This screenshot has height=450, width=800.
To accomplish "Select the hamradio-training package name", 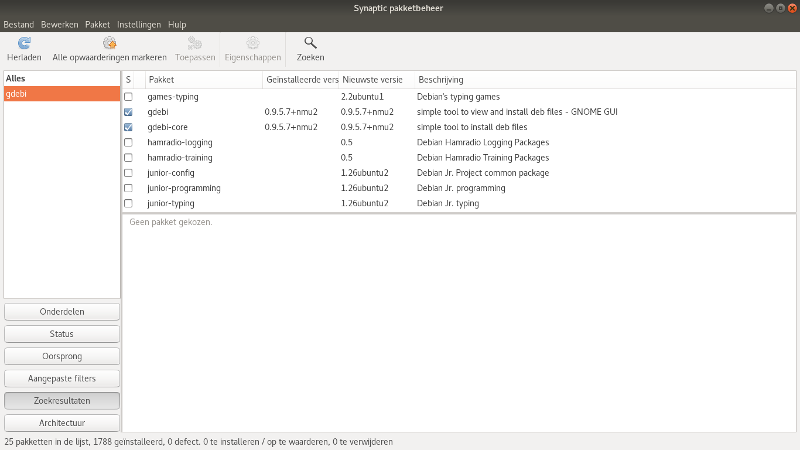I will pyautogui.click(x=180, y=158).
